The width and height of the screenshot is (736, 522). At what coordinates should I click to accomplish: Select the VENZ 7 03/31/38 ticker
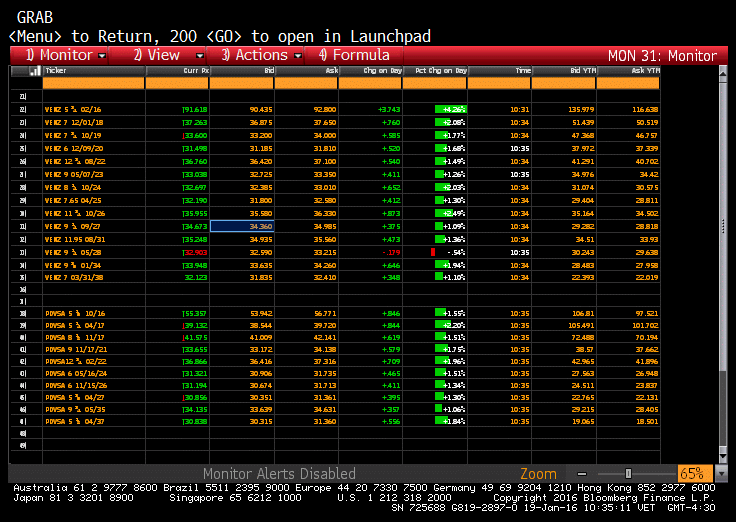point(74,277)
